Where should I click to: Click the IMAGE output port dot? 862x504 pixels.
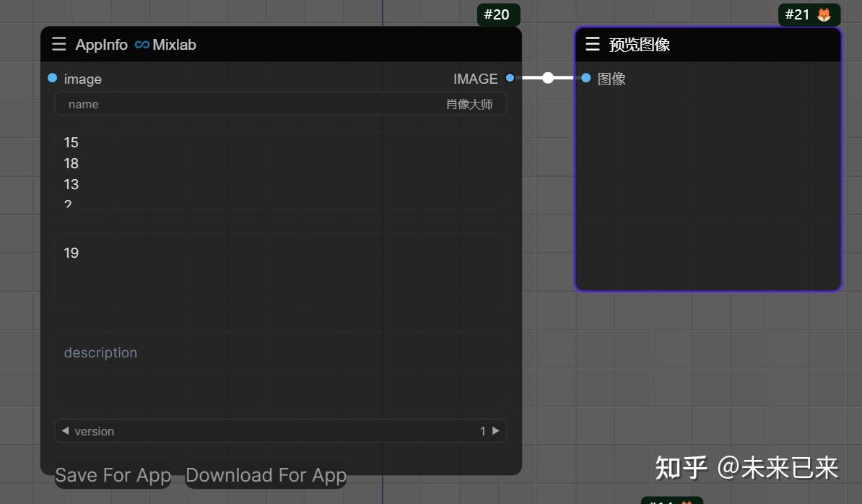[510, 78]
